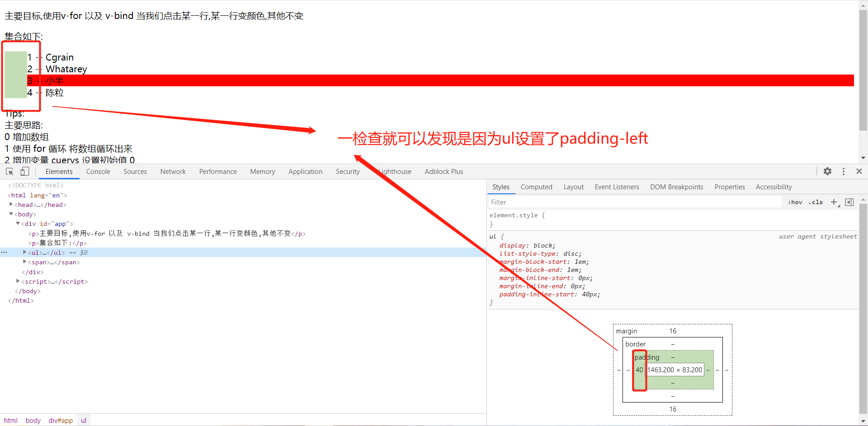Open the Performance tab
Image resolution: width=868 pixels, height=426 pixels.
point(218,172)
